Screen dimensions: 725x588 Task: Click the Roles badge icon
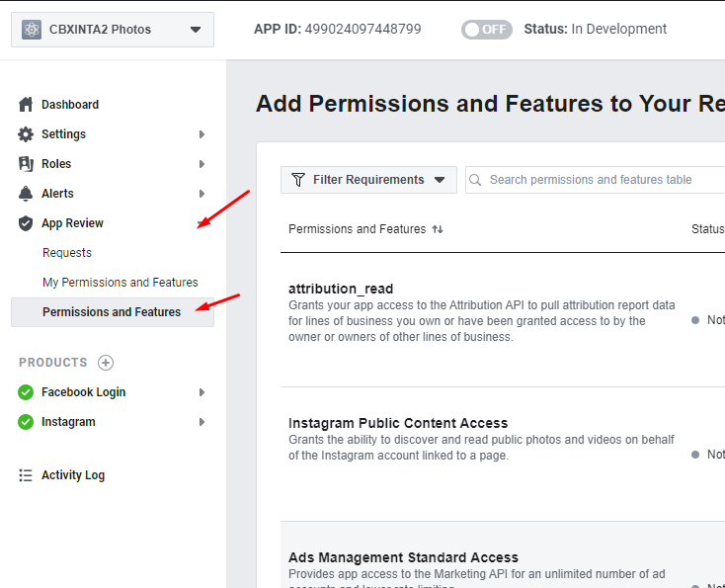point(26,164)
